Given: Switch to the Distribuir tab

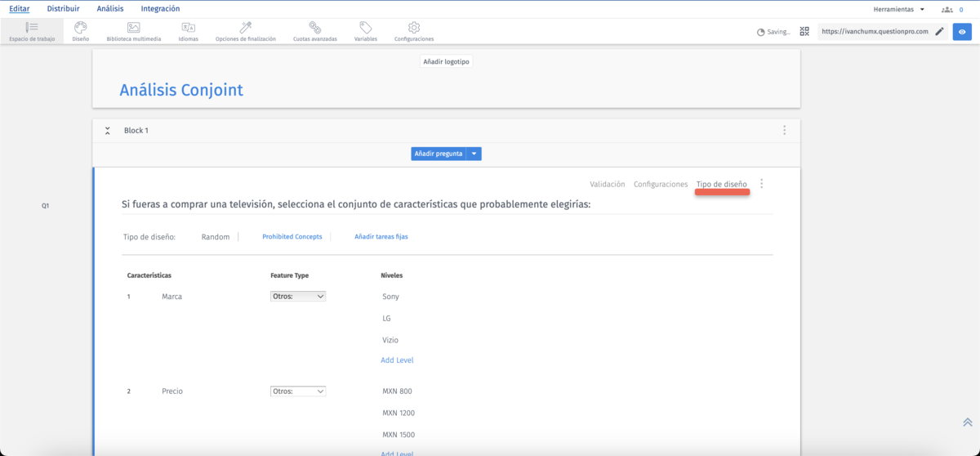Looking at the screenshot, I should click(x=63, y=9).
